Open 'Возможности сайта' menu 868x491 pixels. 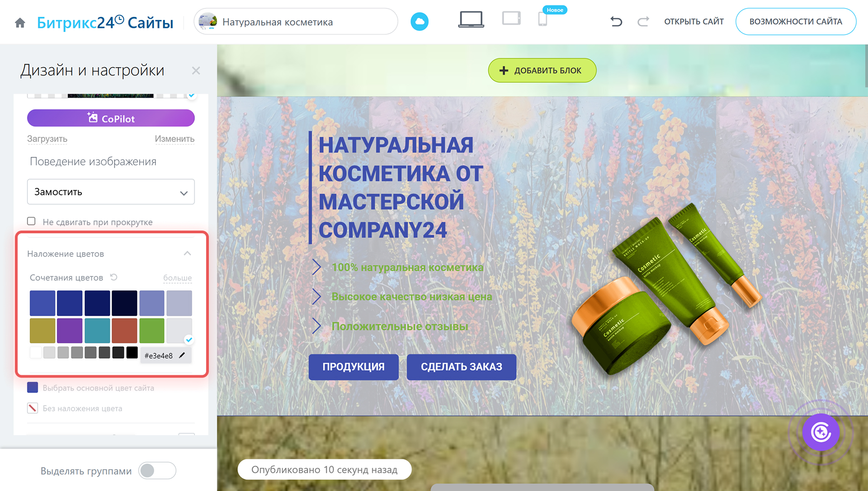[795, 22]
